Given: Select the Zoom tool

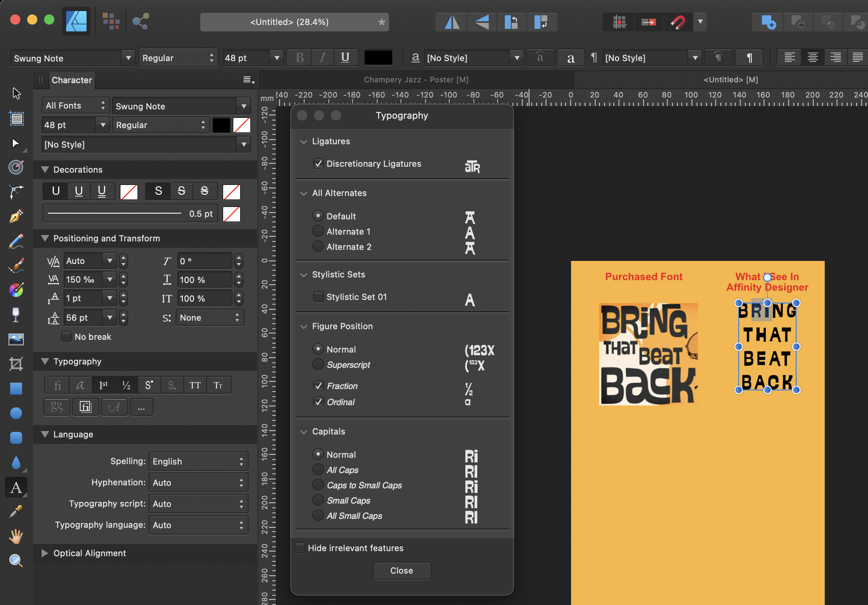Looking at the screenshot, I should point(16,560).
